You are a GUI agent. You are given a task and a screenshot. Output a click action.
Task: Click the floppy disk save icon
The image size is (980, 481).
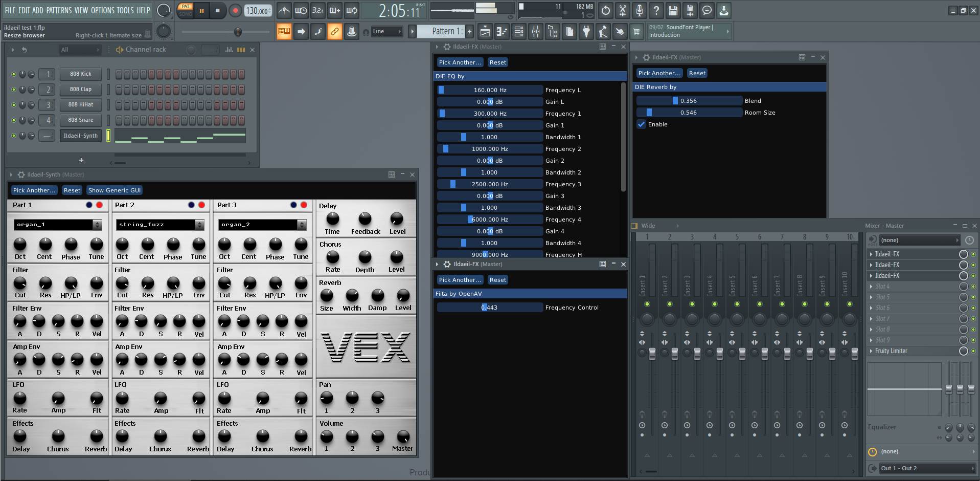point(673,10)
